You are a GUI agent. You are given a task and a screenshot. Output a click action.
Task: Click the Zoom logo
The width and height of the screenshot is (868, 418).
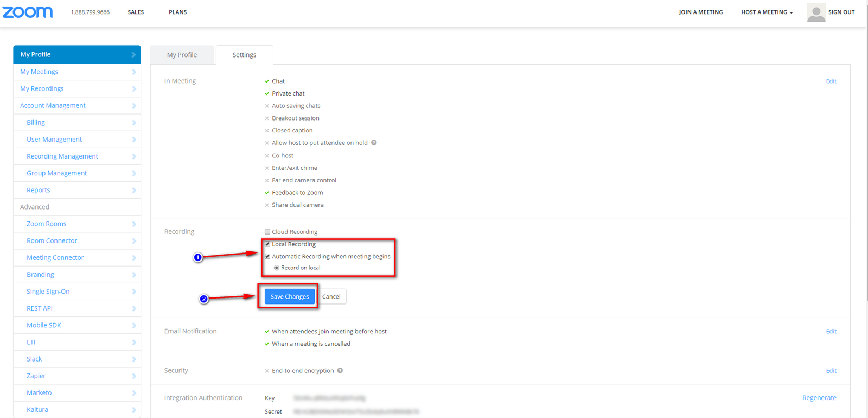[x=28, y=12]
